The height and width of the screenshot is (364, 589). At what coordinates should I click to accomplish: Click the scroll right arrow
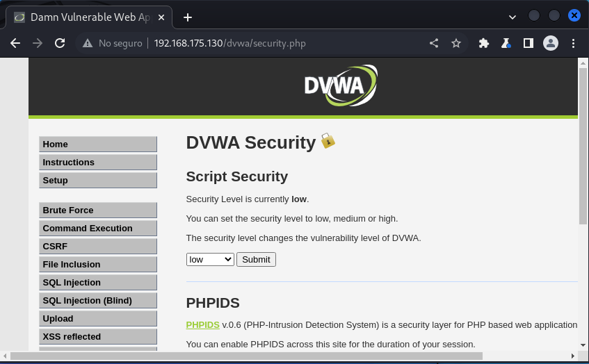tap(573, 356)
